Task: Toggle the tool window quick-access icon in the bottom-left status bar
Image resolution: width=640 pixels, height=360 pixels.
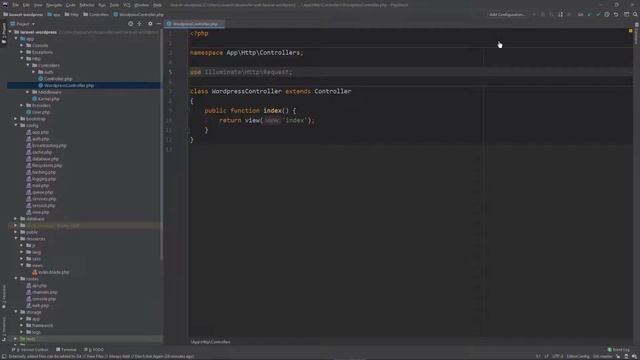Action: 4,356
